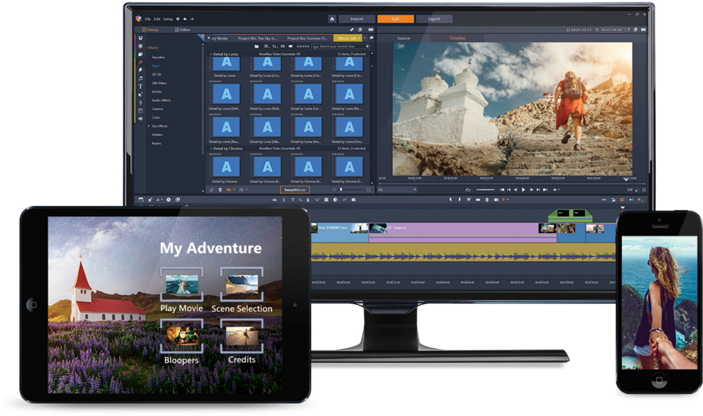Screen dimensions: 703x416
Task: Step one frame back in preview
Action: 516,190
